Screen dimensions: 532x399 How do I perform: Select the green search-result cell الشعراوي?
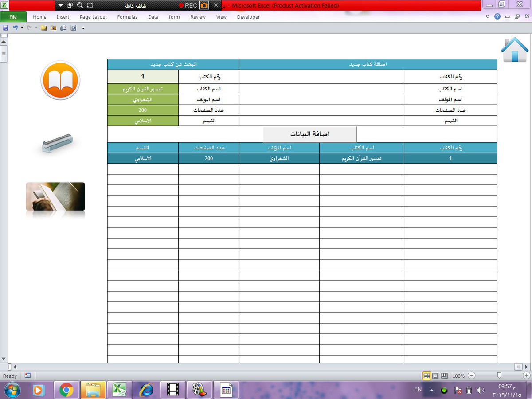[x=143, y=99]
